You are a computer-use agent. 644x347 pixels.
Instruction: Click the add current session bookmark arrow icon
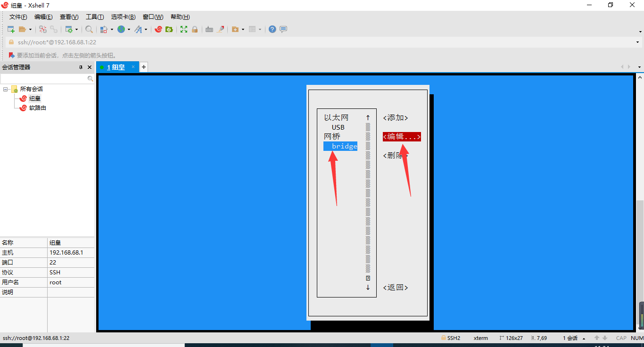(x=11, y=55)
